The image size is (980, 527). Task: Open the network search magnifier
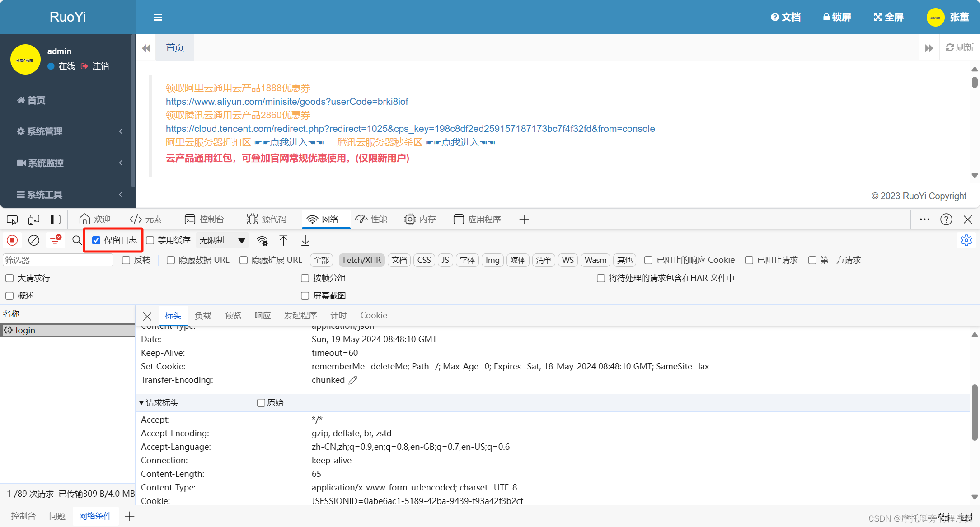(x=77, y=240)
